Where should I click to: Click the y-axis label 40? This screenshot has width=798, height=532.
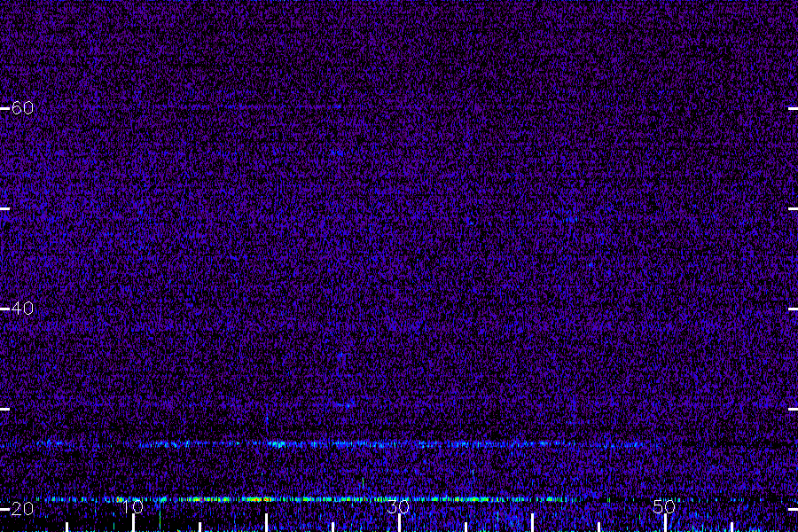point(22,309)
